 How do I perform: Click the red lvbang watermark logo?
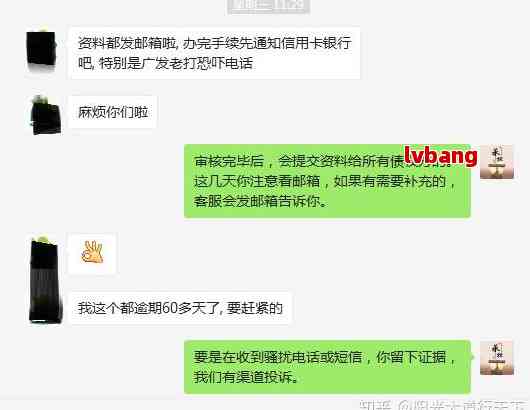[440, 155]
